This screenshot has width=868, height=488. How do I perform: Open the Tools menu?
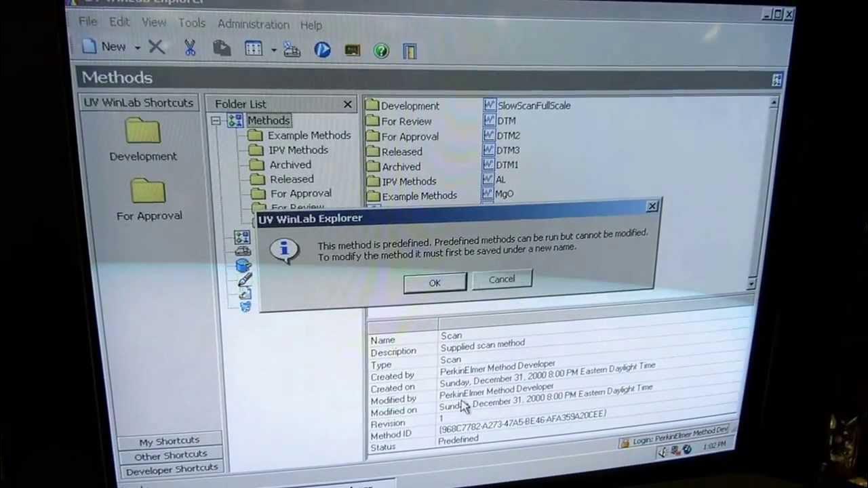192,23
